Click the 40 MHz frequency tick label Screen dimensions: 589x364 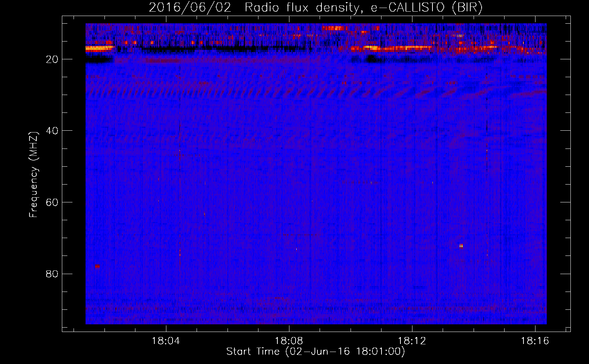[52, 131]
